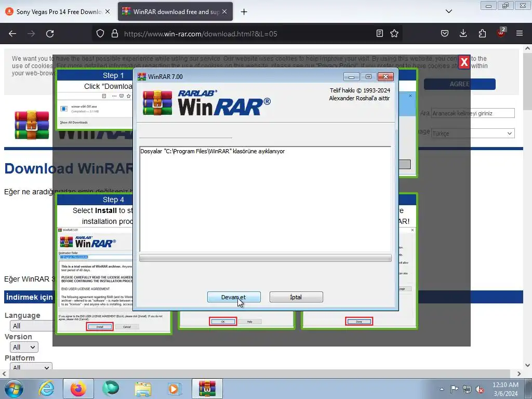Click the network tray icon
532x399 pixels.
click(x=467, y=389)
